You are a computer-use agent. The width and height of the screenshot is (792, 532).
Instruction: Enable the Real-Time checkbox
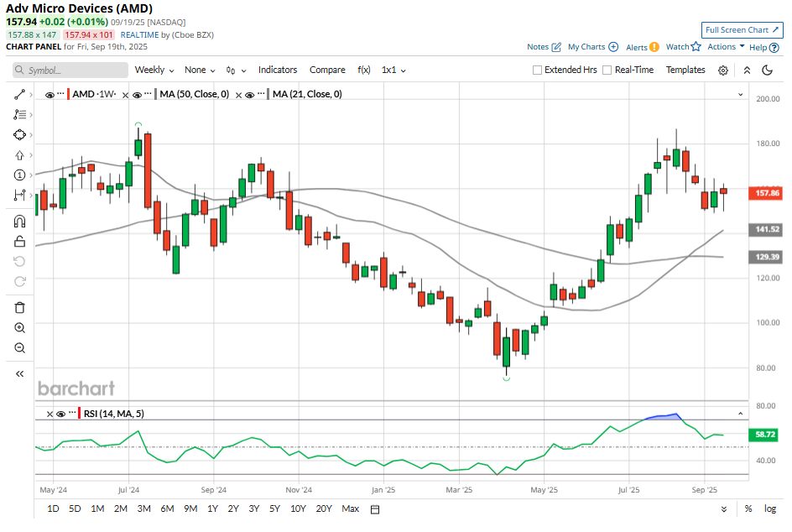tap(607, 70)
